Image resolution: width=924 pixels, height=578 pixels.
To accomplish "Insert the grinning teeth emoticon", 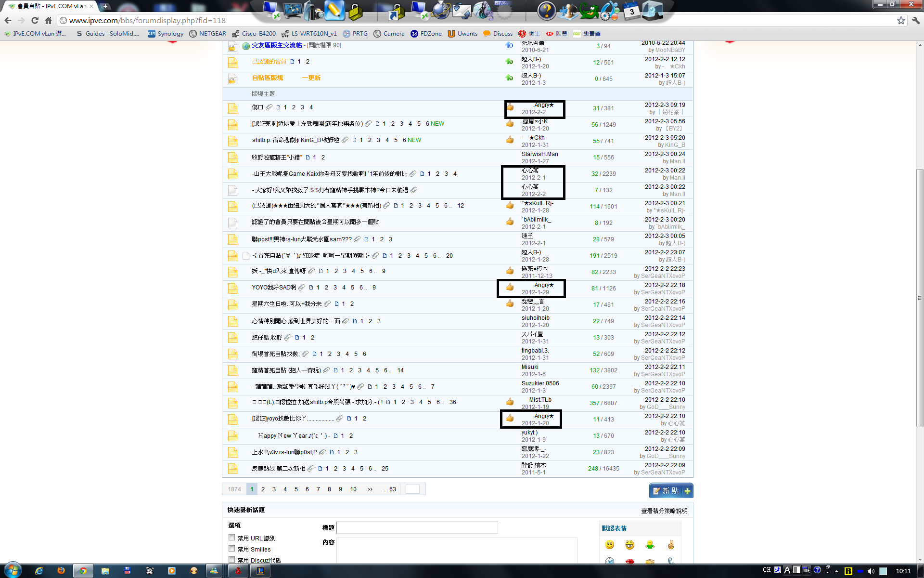I will click(629, 545).
